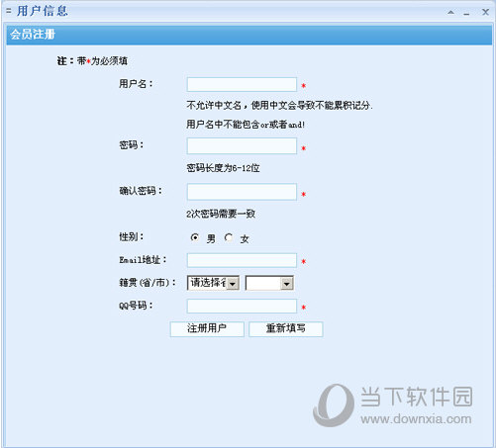Open the city dropdown beside the province dropdown
Viewport: 496px width, 448px height.
(269, 283)
